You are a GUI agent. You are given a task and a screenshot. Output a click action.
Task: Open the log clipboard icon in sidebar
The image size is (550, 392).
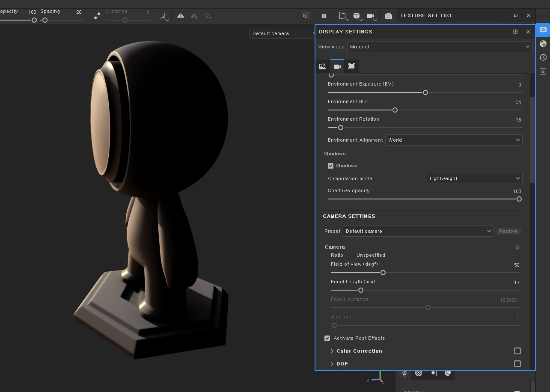coord(543,71)
